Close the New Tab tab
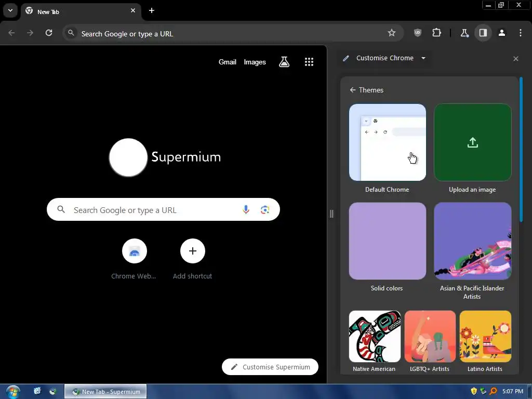The height and width of the screenshot is (399, 532). [x=133, y=10]
